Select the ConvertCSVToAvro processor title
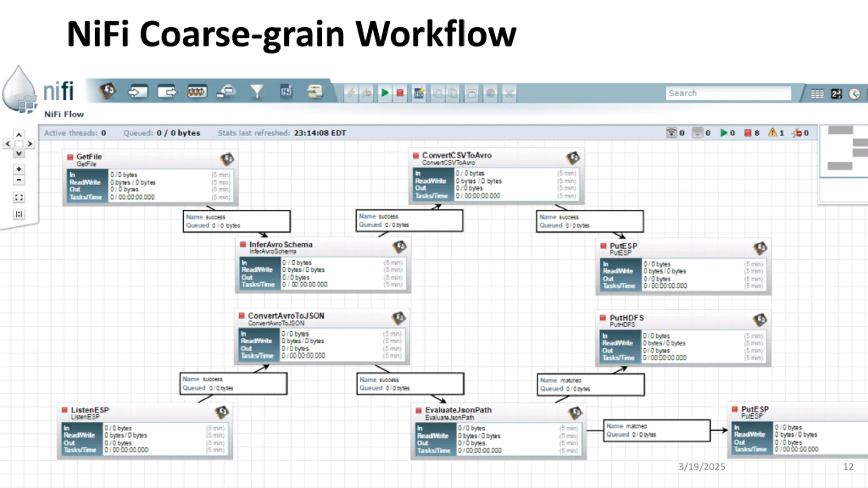The width and height of the screenshot is (868, 488). [x=457, y=155]
